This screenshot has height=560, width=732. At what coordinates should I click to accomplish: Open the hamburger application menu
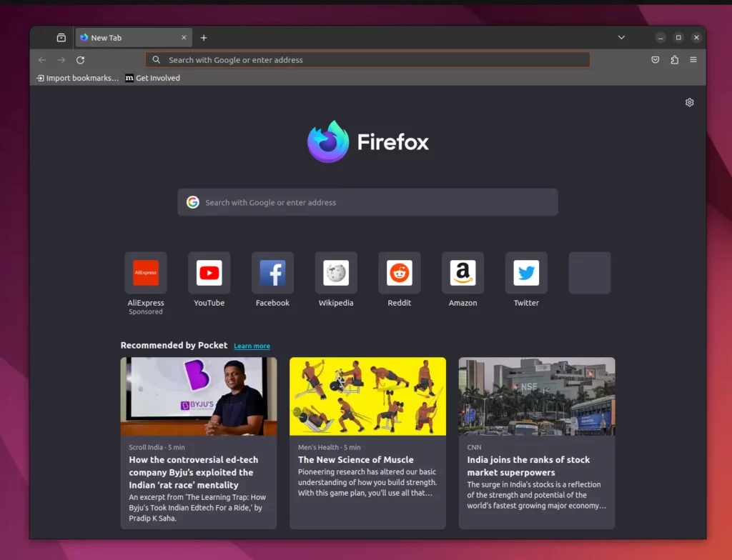coord(693,60)
